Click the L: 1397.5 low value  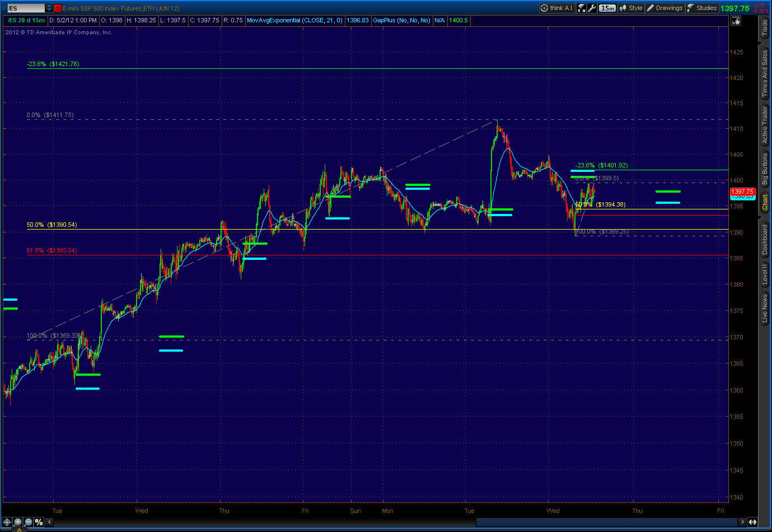coord(172,20)
